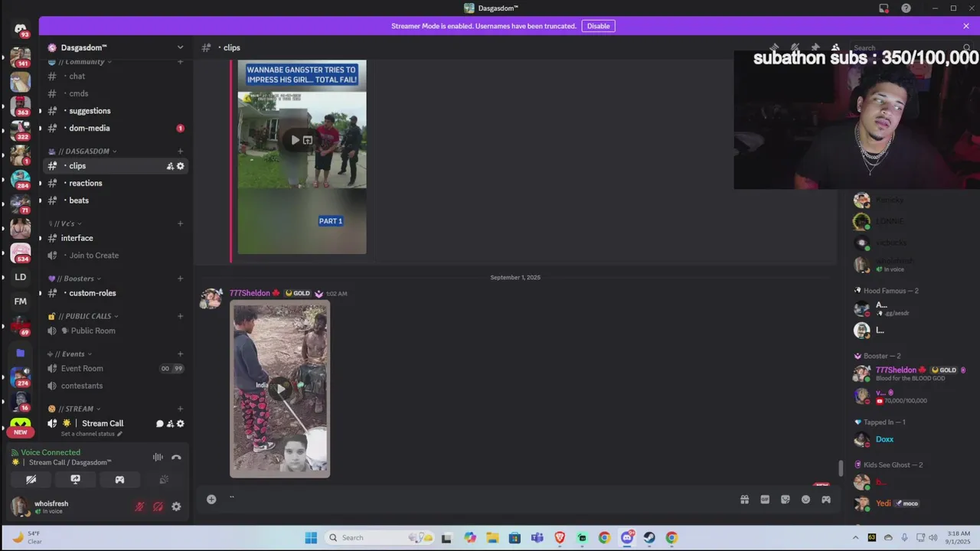Viewport: 980px width, 551px height.
Task: Create channel in STREAM category
Action: coord(181,409)
